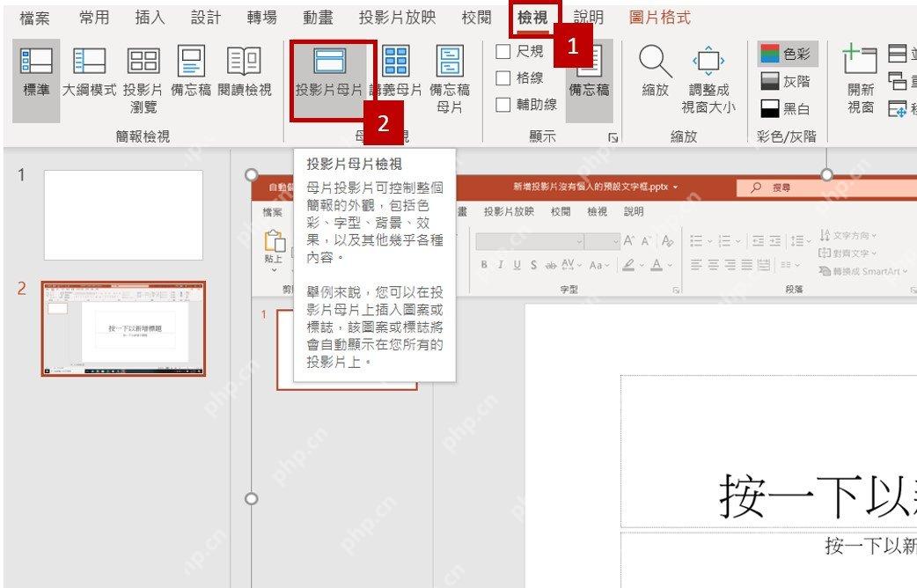Switch to the 設計 Design tab
This screenshot has width=917, height=588.
click(x=206, y=18)
